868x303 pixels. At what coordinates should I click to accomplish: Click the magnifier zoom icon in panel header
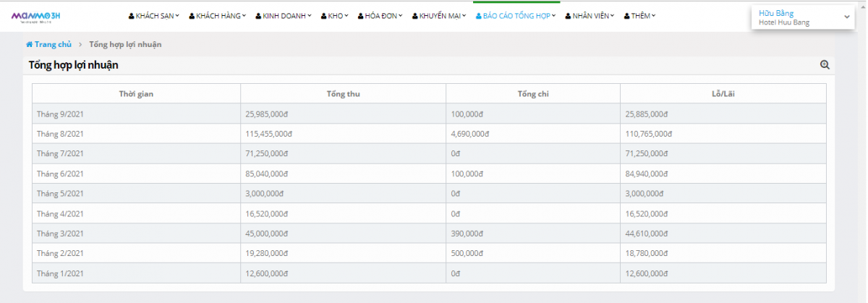[x=825, y=65]
